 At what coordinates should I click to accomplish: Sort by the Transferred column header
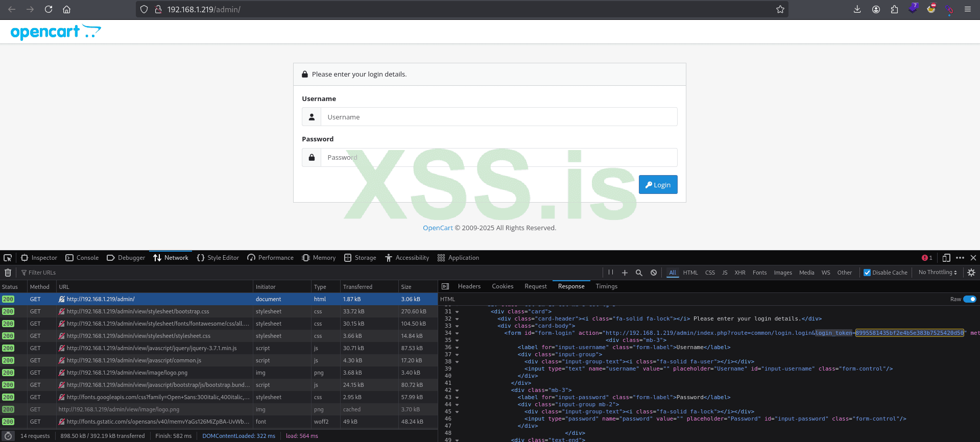pos(369,287)
